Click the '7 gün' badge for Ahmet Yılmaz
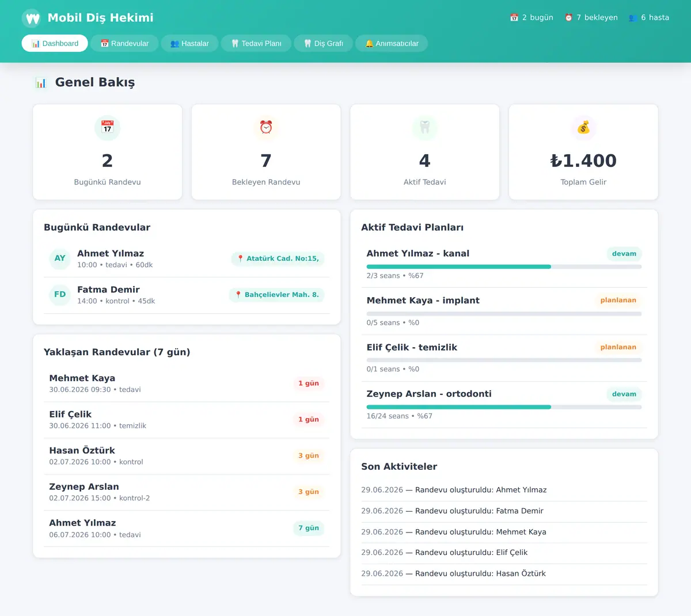691x616 pixels. (309, 528)
